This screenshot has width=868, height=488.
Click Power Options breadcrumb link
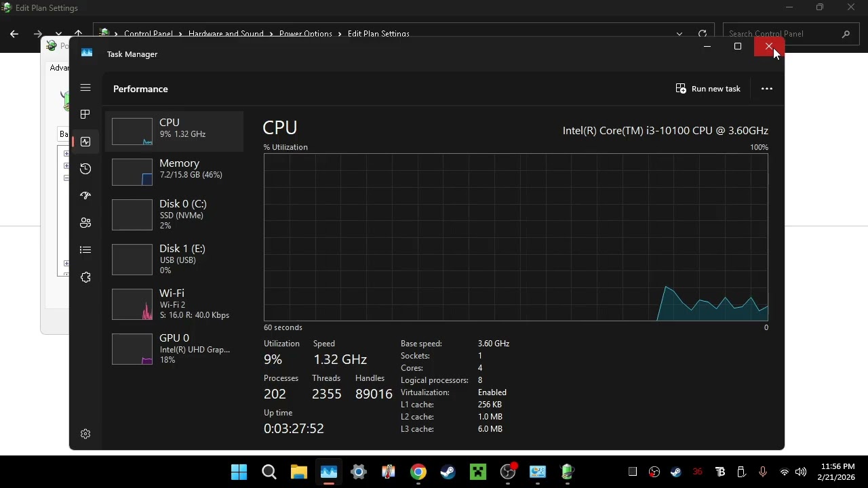(306, 34)
